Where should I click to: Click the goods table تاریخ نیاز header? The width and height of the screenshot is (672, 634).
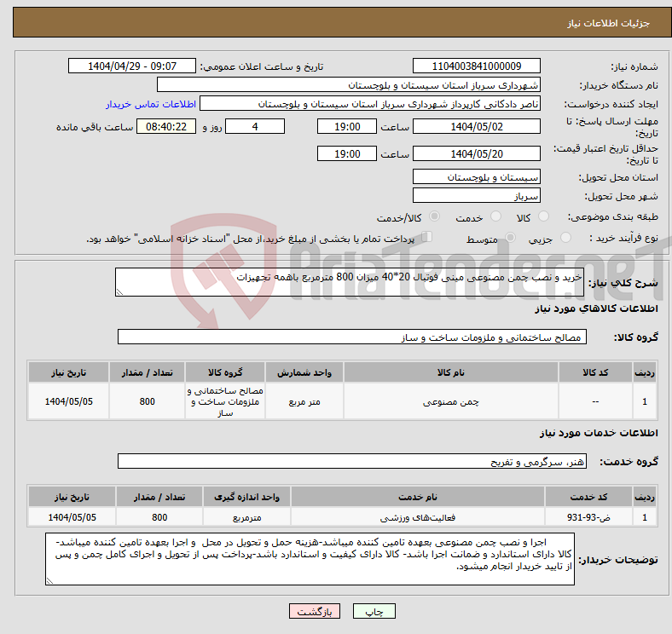click(x=68, y=372)
